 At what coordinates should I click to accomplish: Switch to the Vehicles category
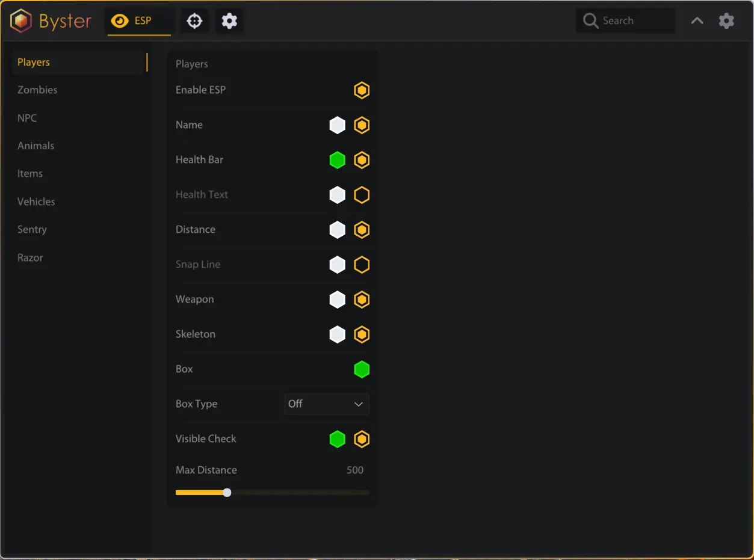coord(36,202)
